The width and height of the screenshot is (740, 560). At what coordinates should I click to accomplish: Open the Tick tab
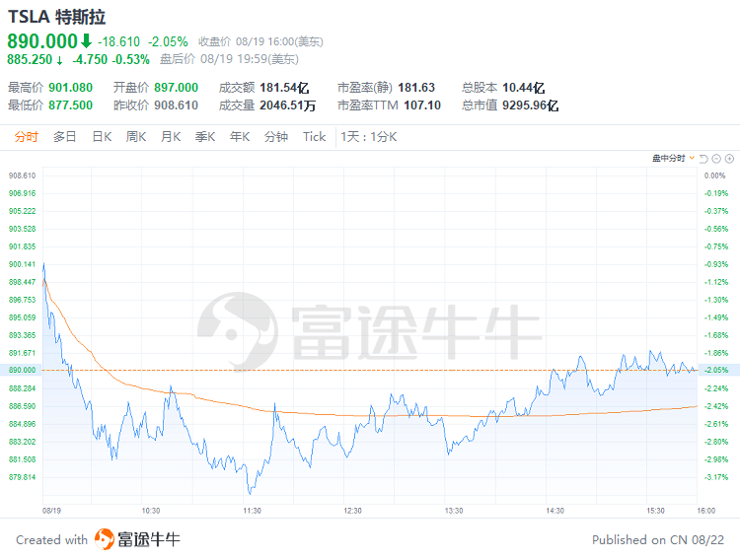click(315, 137)
